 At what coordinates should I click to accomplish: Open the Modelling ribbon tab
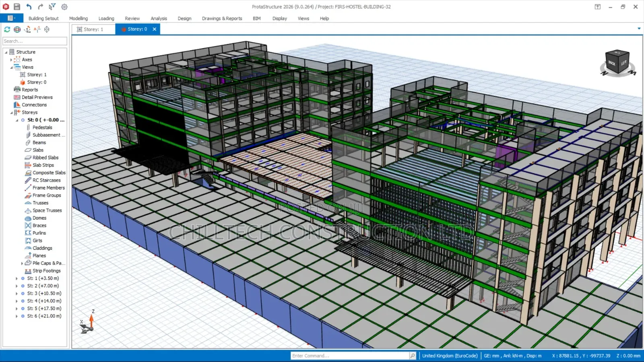click(78, 19)
